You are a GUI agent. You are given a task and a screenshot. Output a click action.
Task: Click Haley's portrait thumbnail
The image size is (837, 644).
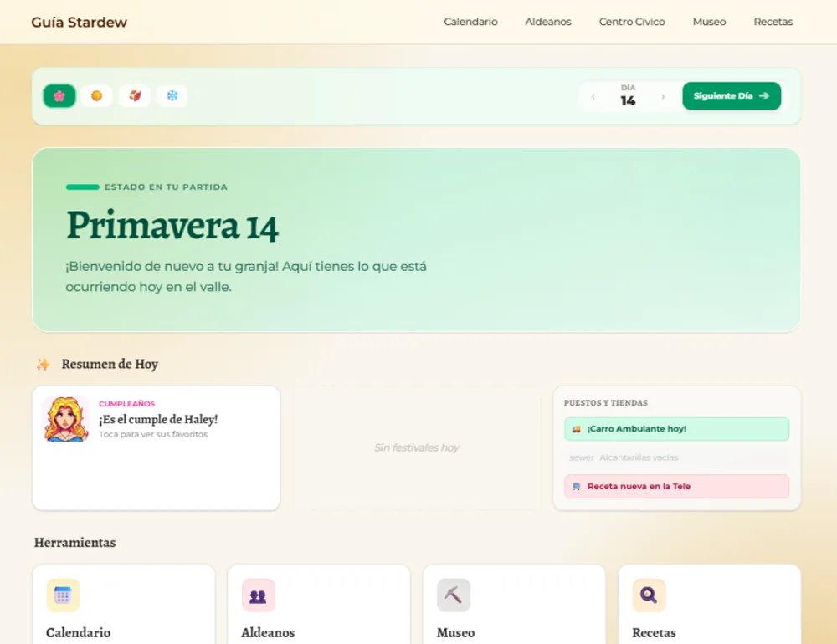point(66,419)
